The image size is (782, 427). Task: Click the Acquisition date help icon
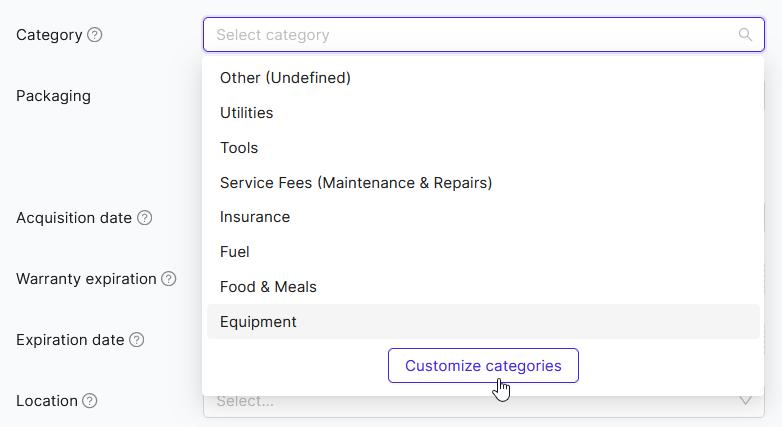point(145,218)
